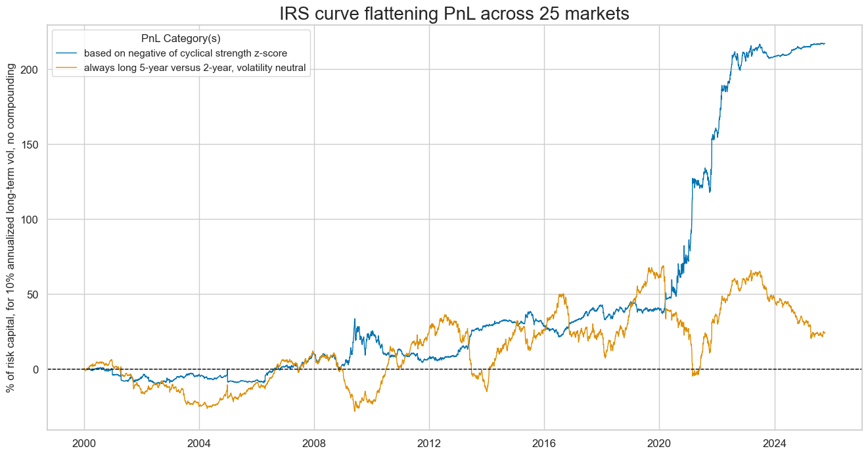
Task: Click the 2000 tick label on the x-axis
Action: click(x=85, y=444)
